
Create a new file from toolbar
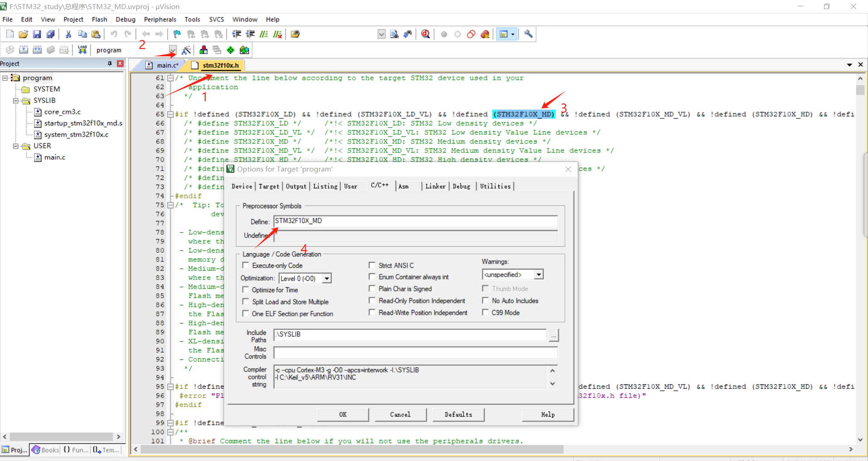[10, 34]
